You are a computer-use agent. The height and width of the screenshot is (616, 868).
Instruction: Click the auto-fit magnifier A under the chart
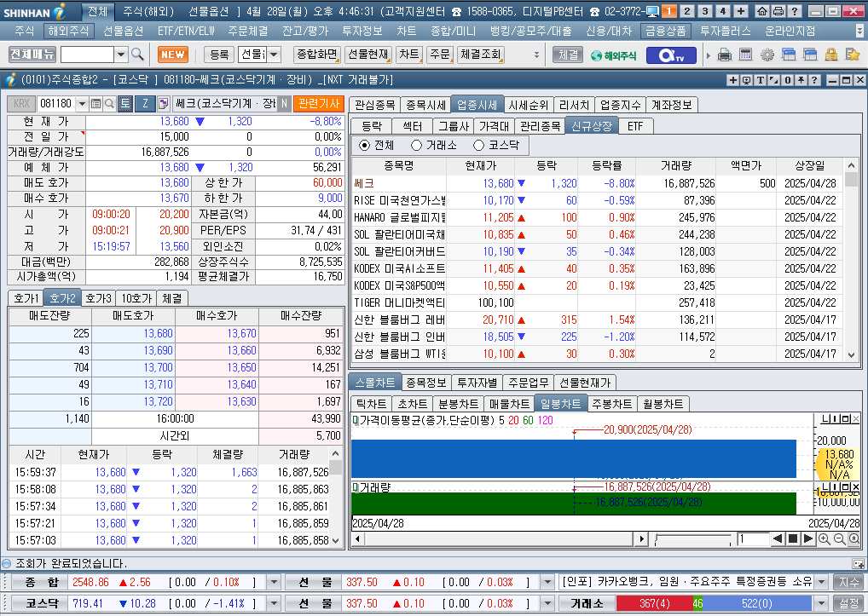854,539
